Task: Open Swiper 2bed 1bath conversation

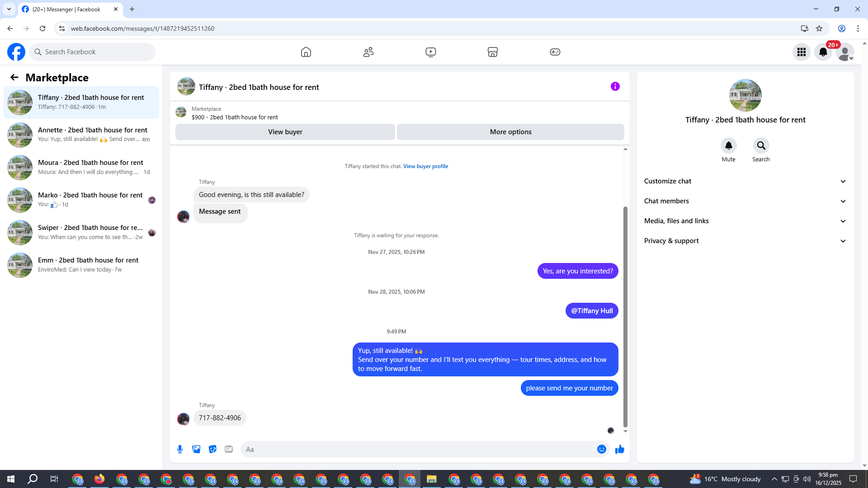Action: (x=81, y=233)
